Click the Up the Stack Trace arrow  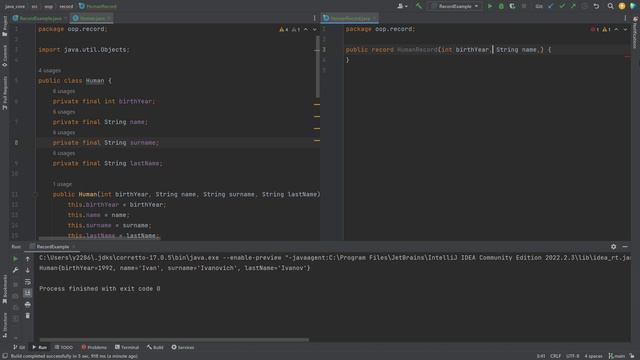pyautogui.click(x=27, y=259)
